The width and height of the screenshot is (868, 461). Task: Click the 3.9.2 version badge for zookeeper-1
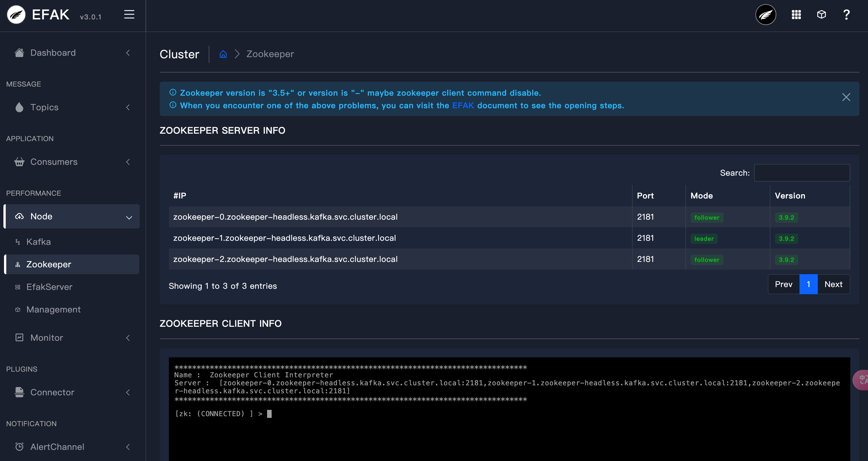[786, 239]
